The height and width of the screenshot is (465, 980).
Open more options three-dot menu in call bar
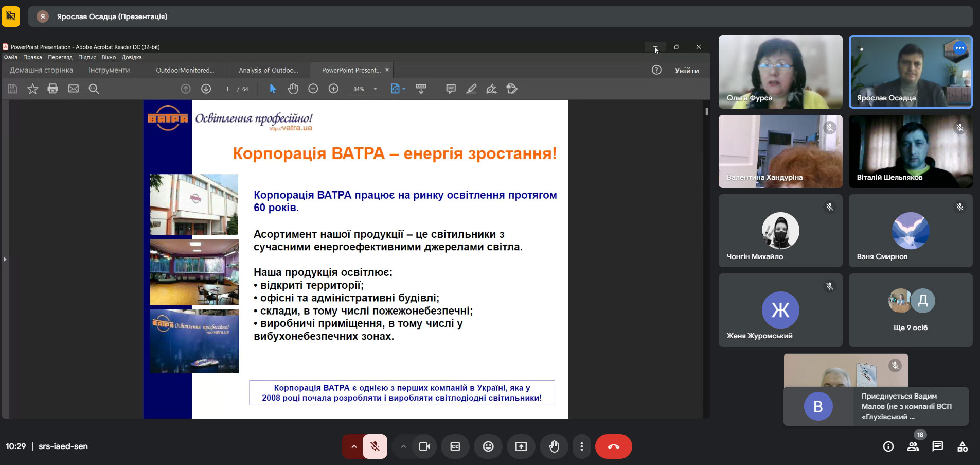click(582, 446)
